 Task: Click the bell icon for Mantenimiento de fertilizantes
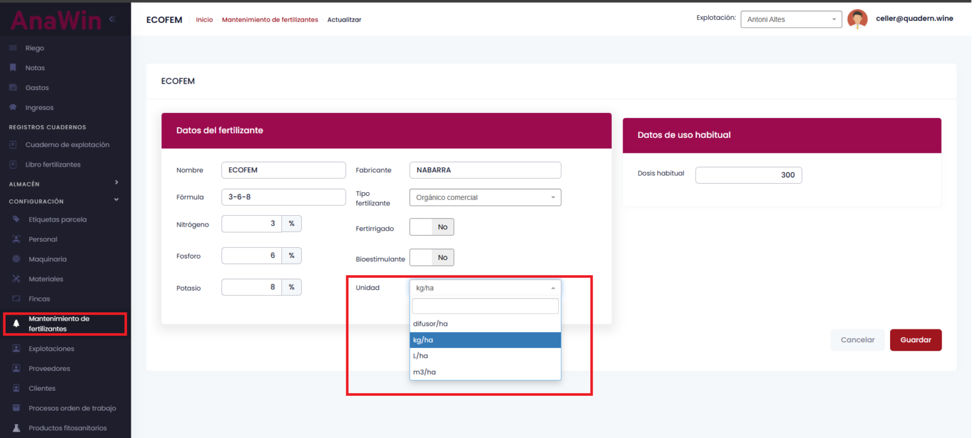tap(16, 324)
